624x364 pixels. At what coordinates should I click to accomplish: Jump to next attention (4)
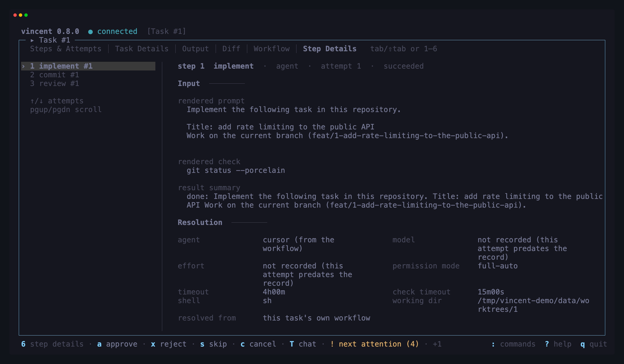(374, 344)
